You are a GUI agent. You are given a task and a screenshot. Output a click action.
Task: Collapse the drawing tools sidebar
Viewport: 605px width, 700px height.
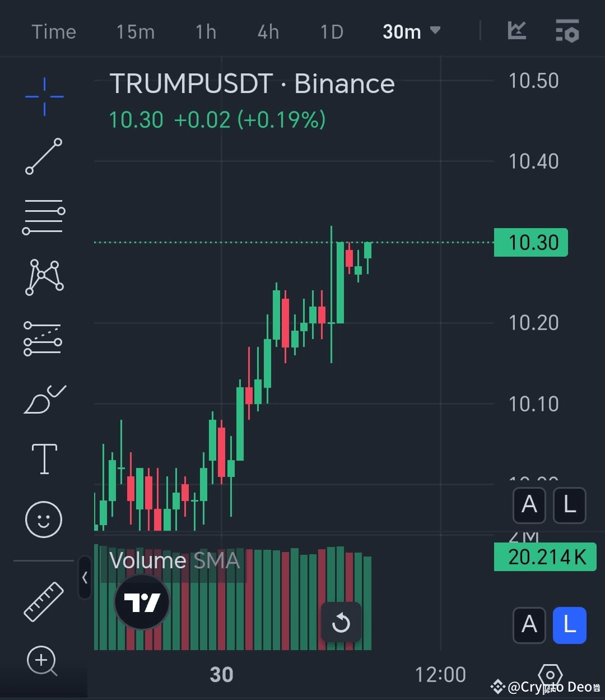[85, 578]
